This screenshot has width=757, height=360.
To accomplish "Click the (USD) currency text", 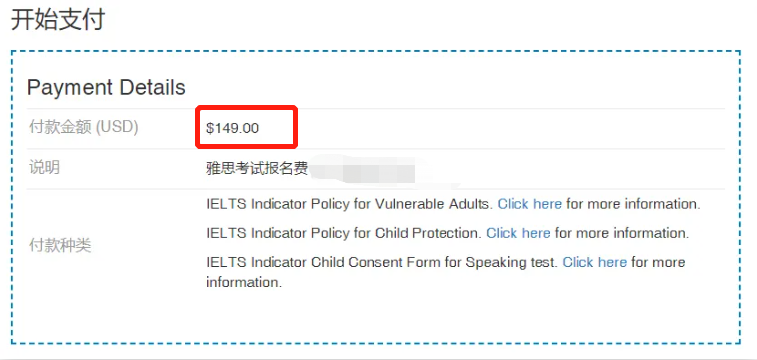I will coord(117,127).
